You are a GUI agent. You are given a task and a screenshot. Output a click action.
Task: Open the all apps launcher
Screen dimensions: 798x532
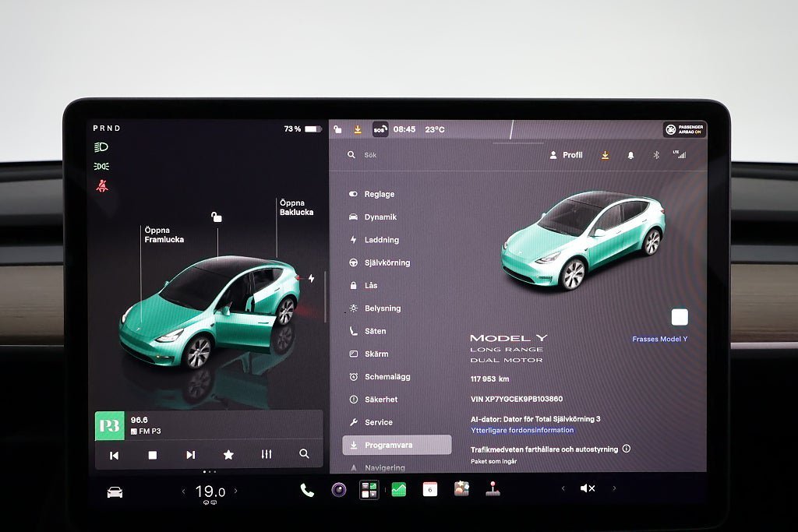point(369,490)
